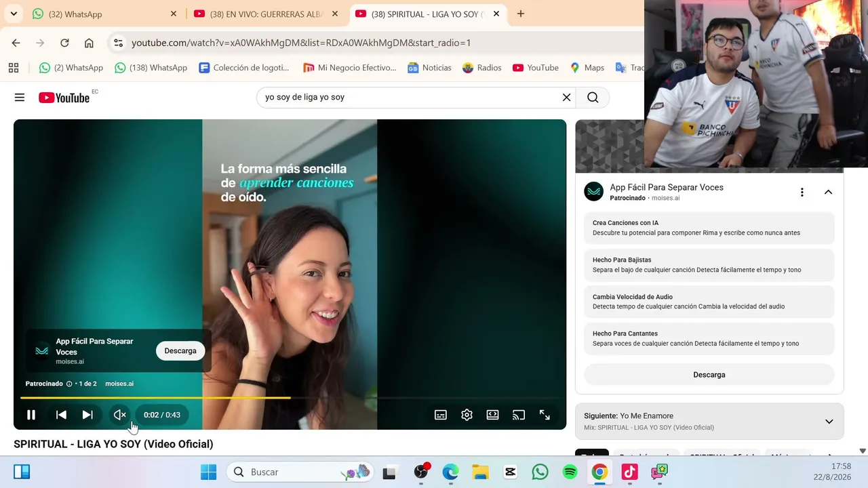
Task: Click Descarga button on video ad overlay
Action: (180, 350)
